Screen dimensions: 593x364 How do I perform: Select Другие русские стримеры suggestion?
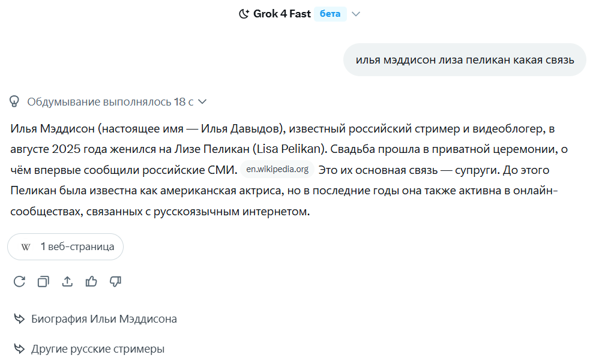97,349
